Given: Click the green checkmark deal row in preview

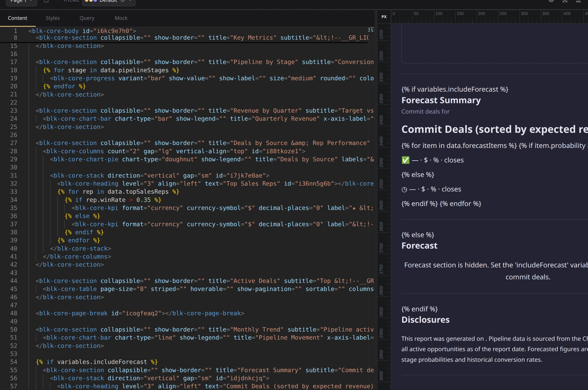Looking at the screenshot, I should point(432,160).
